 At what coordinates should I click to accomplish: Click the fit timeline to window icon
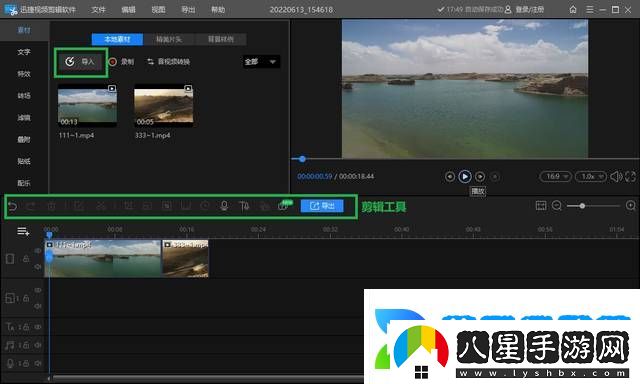[x=541, y=206]
